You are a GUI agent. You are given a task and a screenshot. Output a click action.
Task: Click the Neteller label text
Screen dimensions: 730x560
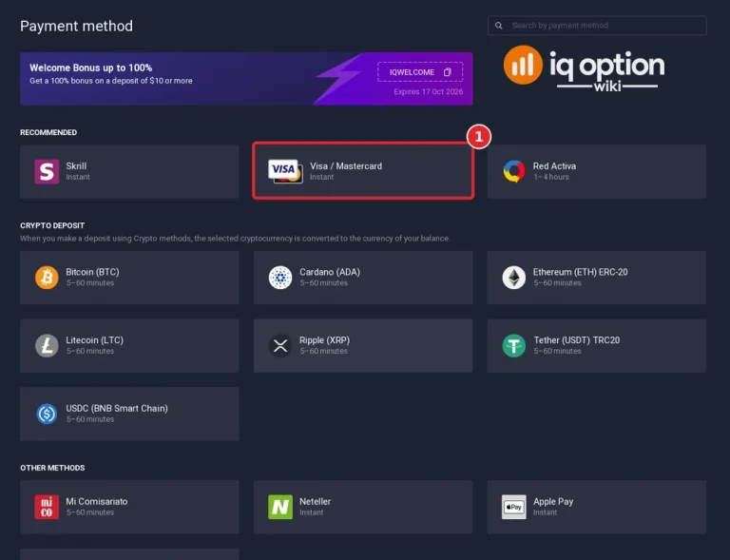(x=316, y=501)
